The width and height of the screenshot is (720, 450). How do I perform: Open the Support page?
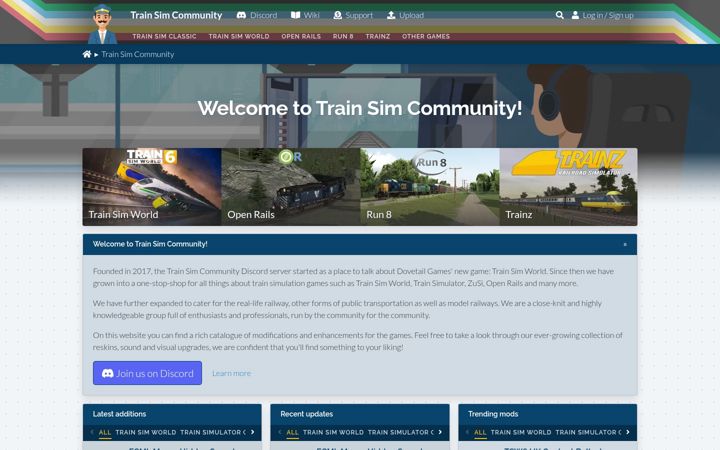[353, 15]
